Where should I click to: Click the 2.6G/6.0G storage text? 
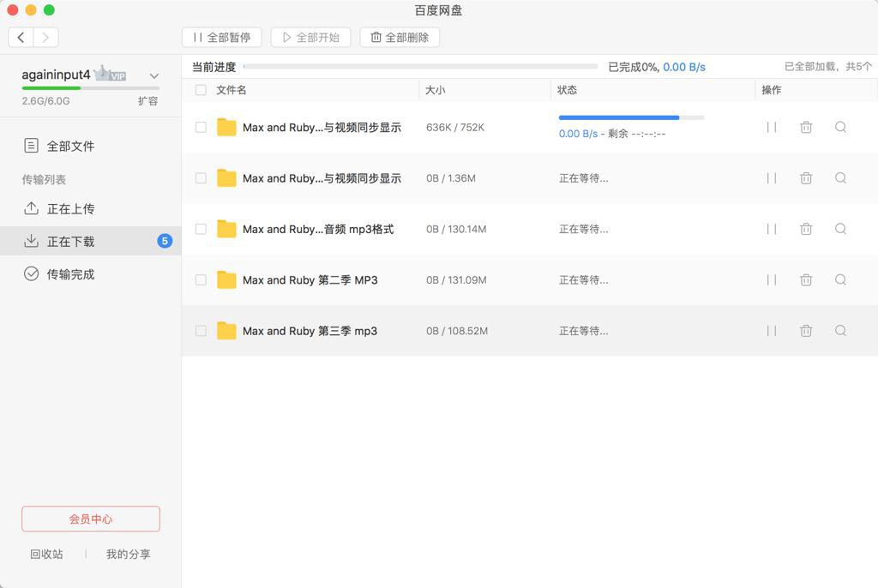point(46,101)
